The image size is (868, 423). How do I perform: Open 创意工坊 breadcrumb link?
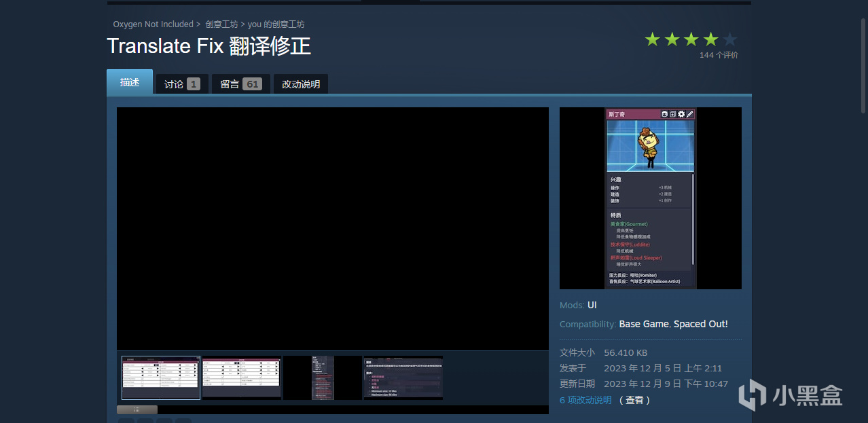(221, 24)
